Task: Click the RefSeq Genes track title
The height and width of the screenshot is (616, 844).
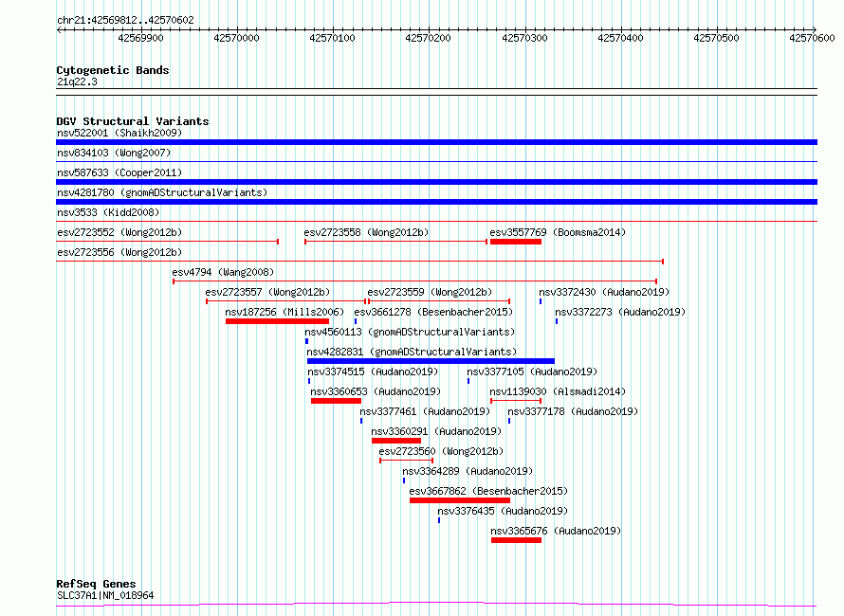Action: point(96,584)
